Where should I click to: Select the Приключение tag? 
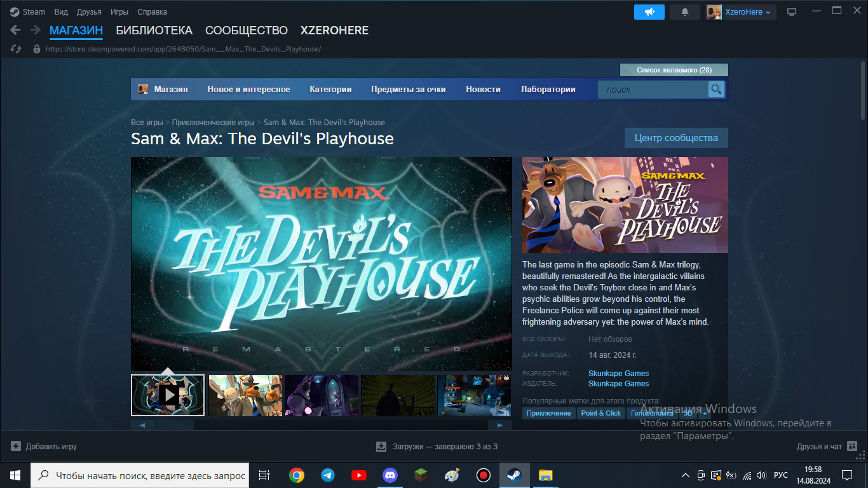(549, 413)
